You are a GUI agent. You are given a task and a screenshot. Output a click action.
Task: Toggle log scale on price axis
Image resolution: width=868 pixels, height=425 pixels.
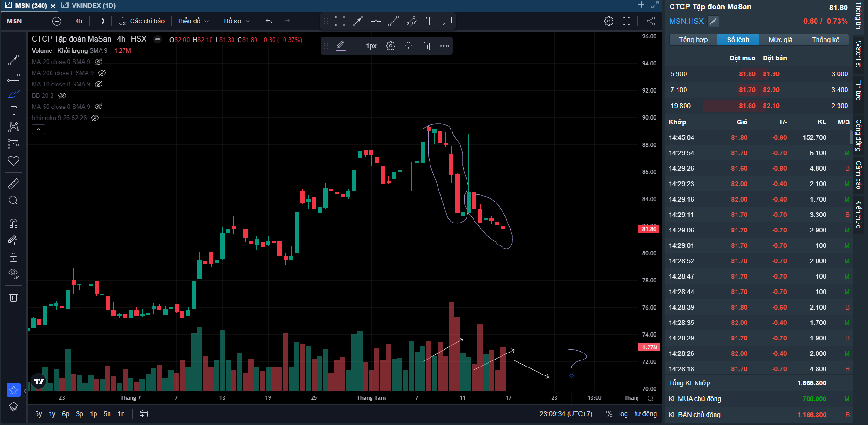click(623, 414)
